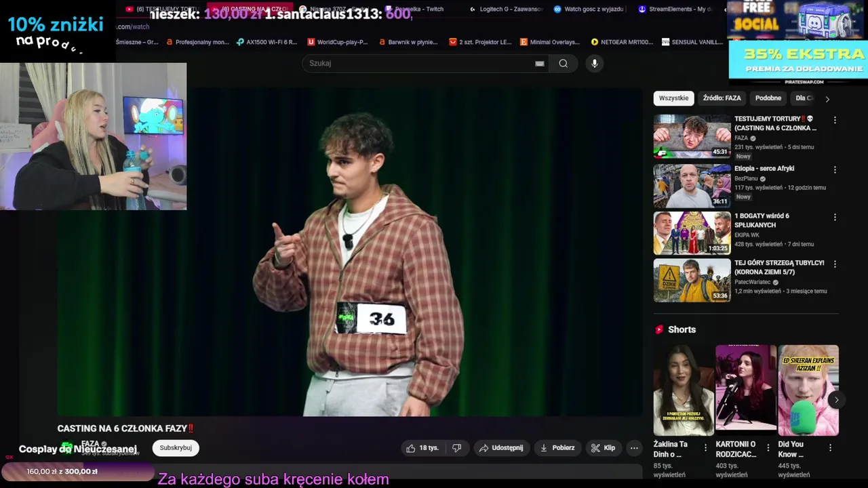Open the TEJ GÓRY STRZEGĄ TUBYLCY thumbnail
Viewport: 868px width, 488px height.
692,281
